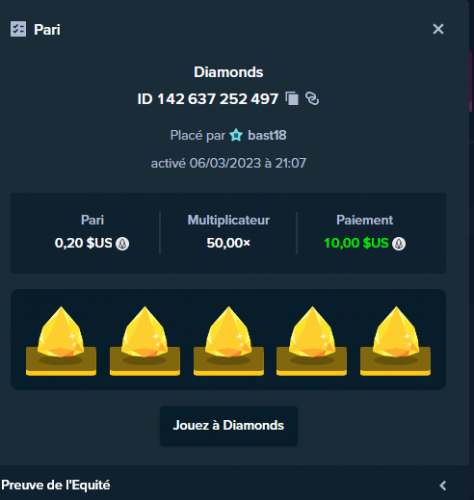
Task: Click the Paiement label
Action: tap(364, 220)
